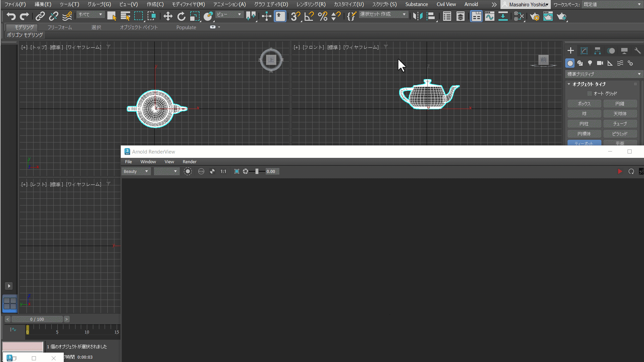Select Lights category in Create panel

590,63
